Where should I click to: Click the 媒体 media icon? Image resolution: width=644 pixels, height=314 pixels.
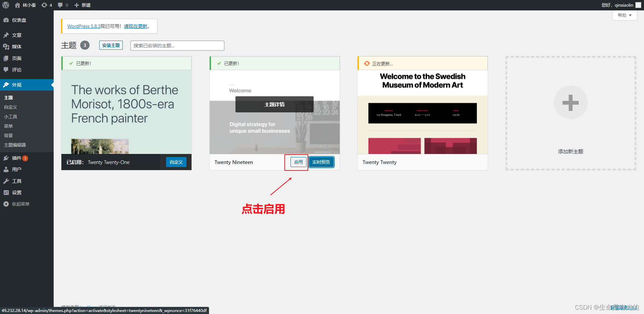(x=6, y=47)
